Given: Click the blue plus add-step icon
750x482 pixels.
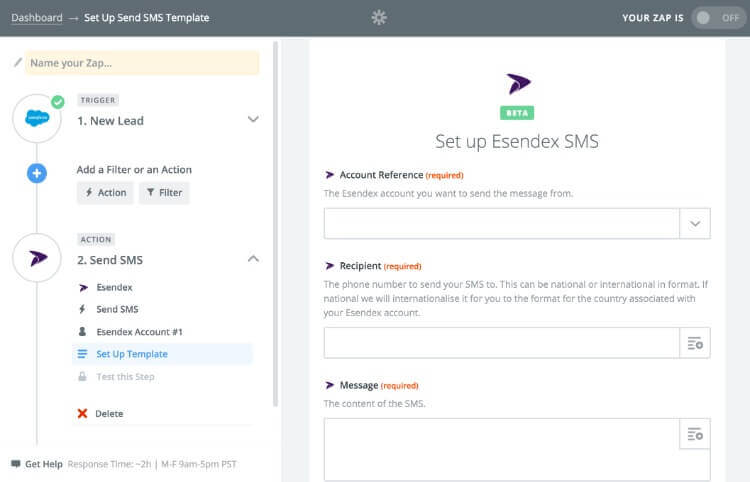Looking at the screenshot, I should click(x=37, y=173).
